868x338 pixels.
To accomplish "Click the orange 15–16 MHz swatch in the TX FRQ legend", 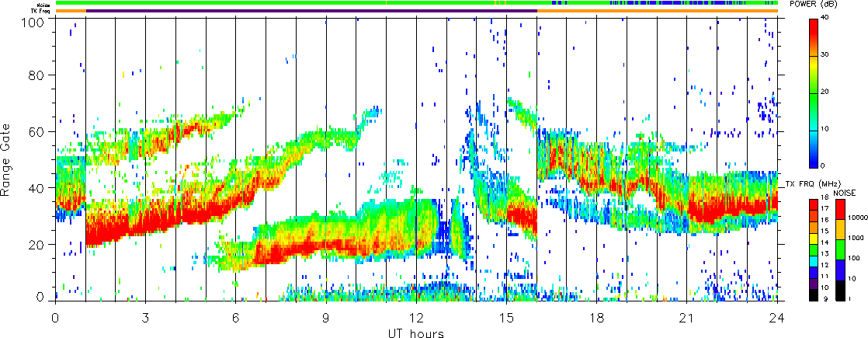I will point(814,227).
